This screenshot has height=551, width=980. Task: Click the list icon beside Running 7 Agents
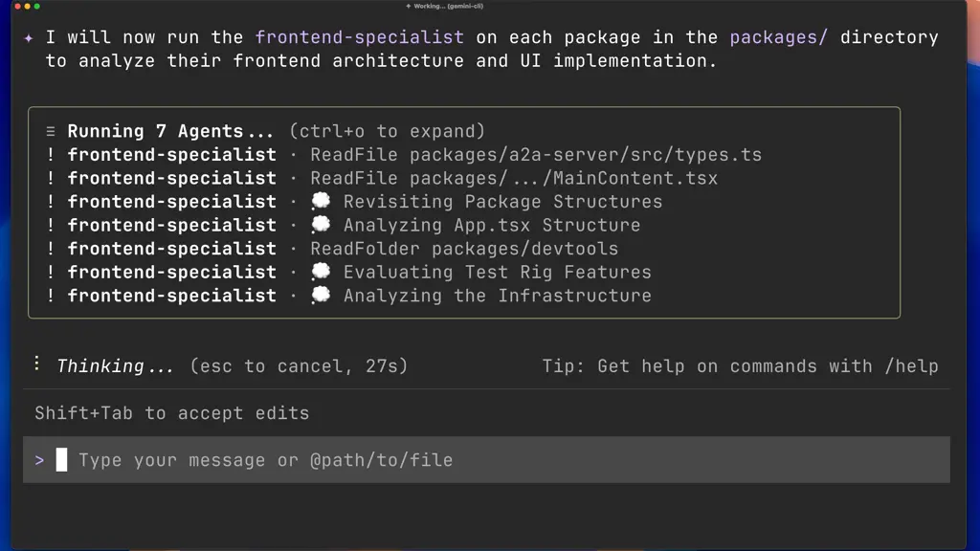coord(51,131)
